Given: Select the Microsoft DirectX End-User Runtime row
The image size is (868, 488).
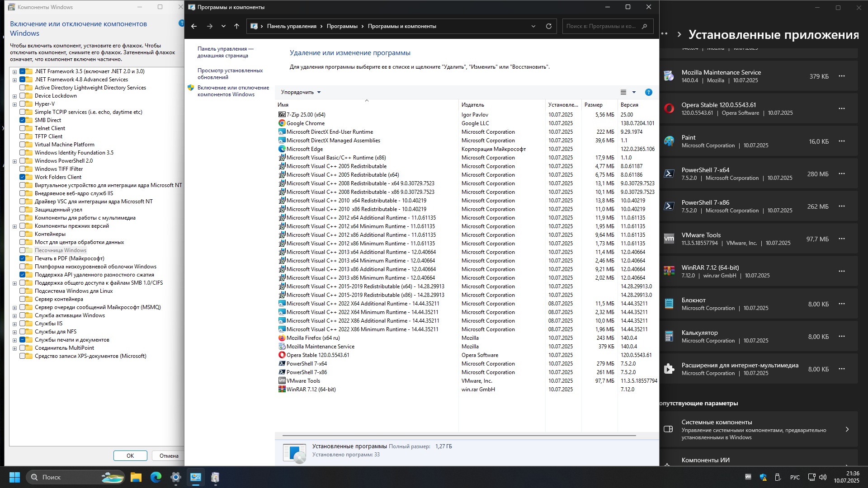Looking at the screenshot, I should [x=467, y=132].
